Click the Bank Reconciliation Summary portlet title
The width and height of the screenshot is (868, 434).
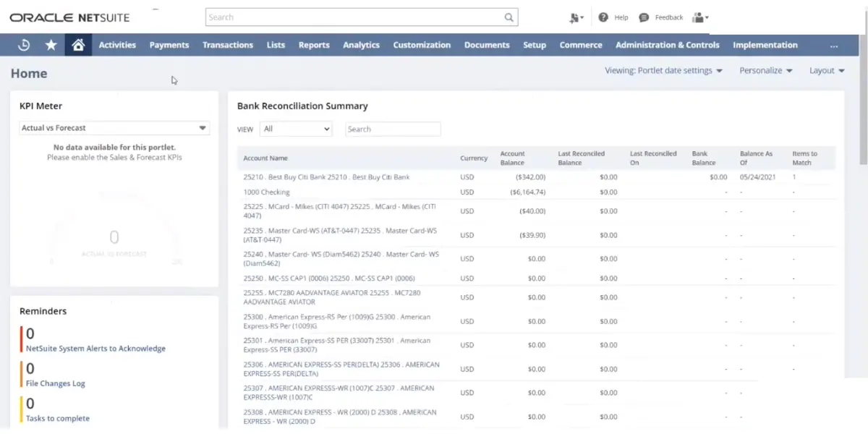tap(302, 106)
